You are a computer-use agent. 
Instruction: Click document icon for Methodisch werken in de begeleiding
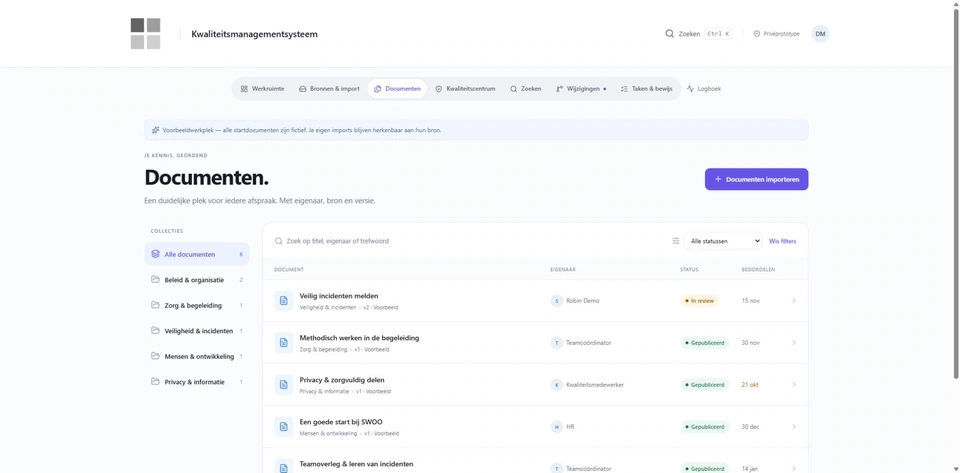click(x=283, y=343)
